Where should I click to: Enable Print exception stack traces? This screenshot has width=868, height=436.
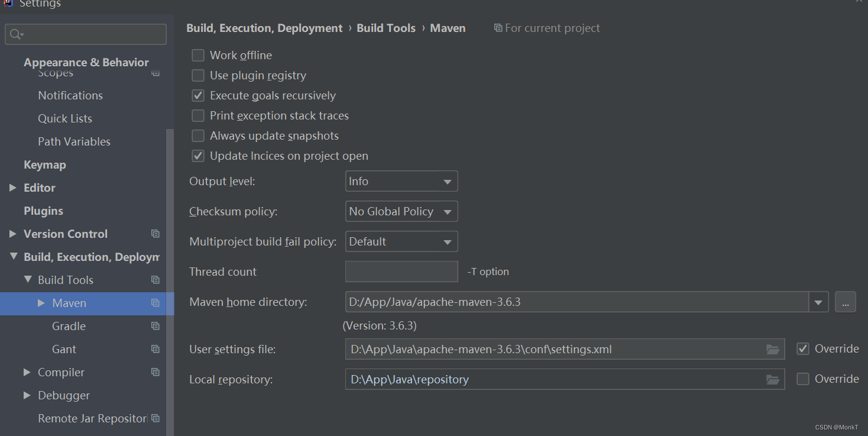tap(198, 116)
